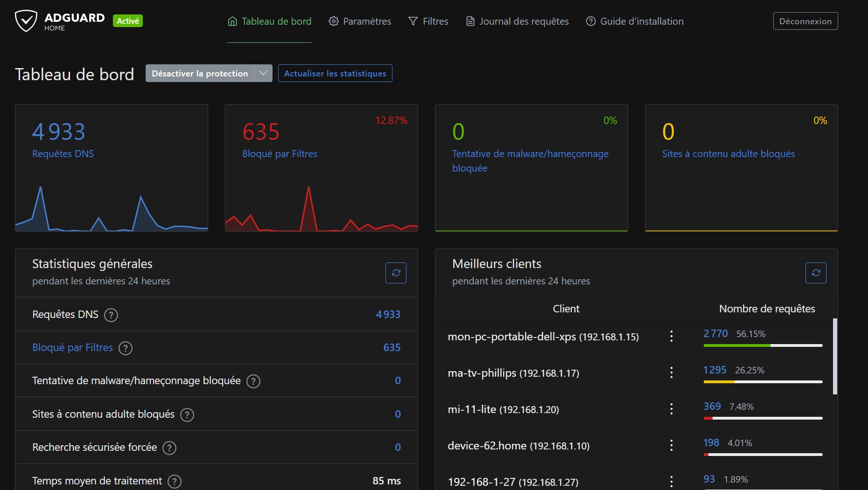The width and height of the screenshot is (868, 490).
Task: Click the AdGuard Home shield logo
Action: (26, 21)
